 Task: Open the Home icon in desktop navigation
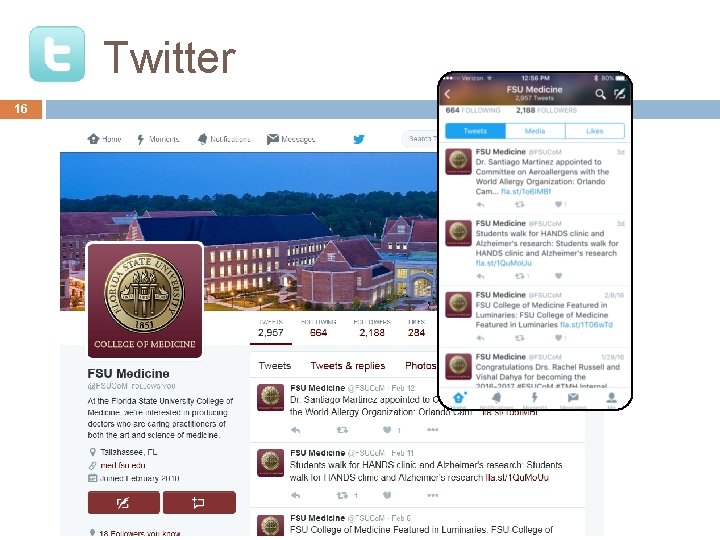pos(93,139)
